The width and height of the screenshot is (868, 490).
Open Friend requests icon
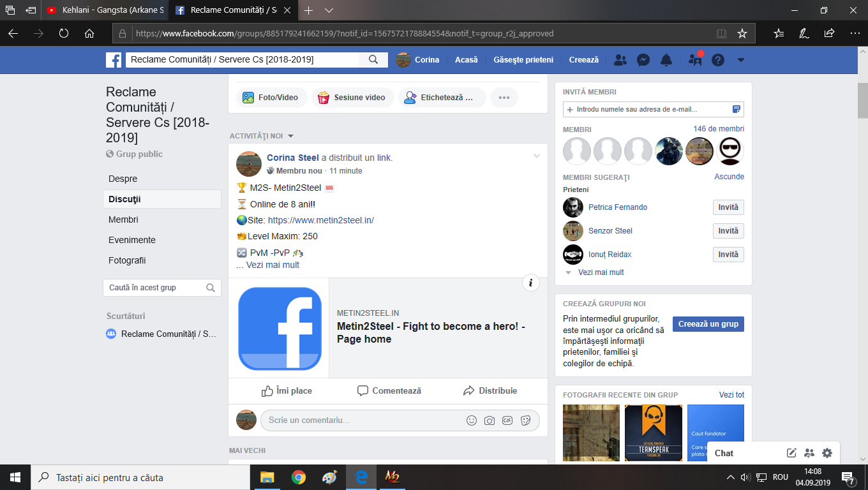pyautogui.click(x=620, y=60)
